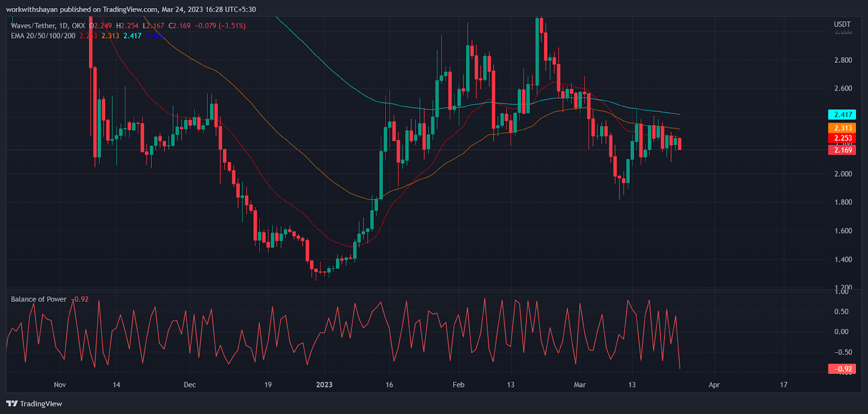Click the 1.400 price axis label
Screen dimensions: 868x414
pos(843,260)
